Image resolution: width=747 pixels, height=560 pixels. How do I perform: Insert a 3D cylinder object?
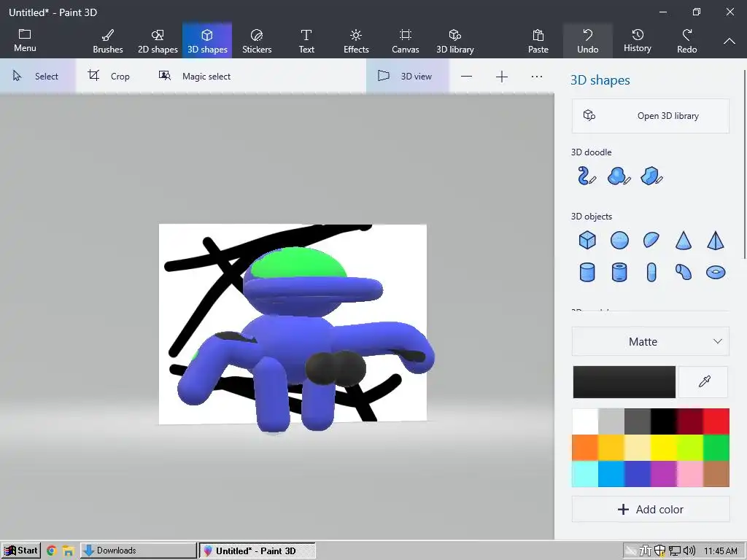pos(587,273)
